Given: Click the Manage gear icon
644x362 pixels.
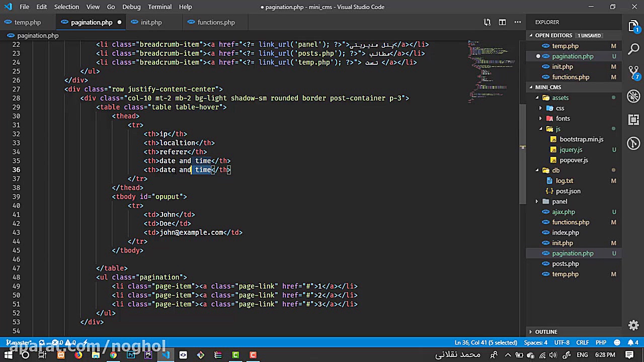Looking at the screenshot, I should point(633,325).
